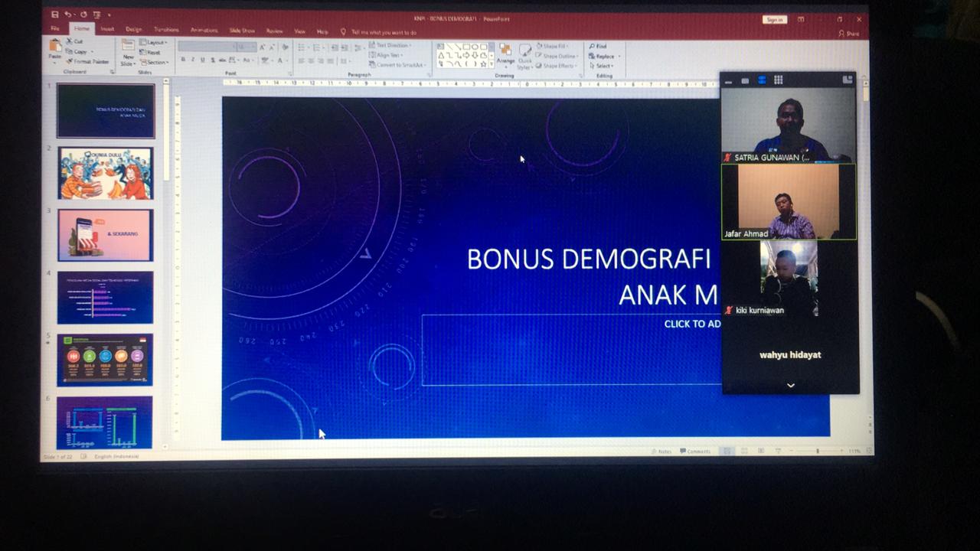Viewport: 980px width, 551px height.
Task: Toggle Bold formatting in Font group
Action: pyautogui.click(x=182, y=60)
